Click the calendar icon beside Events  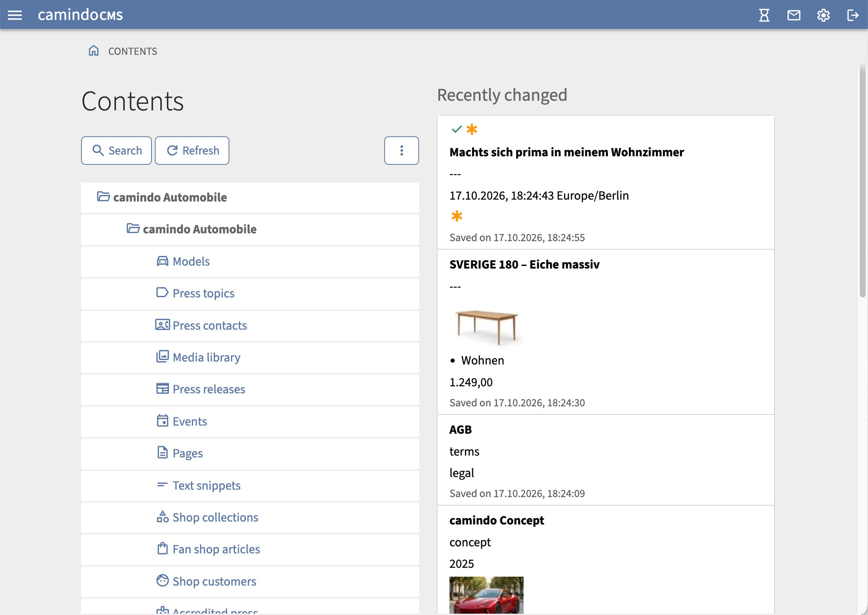point(162,421)
